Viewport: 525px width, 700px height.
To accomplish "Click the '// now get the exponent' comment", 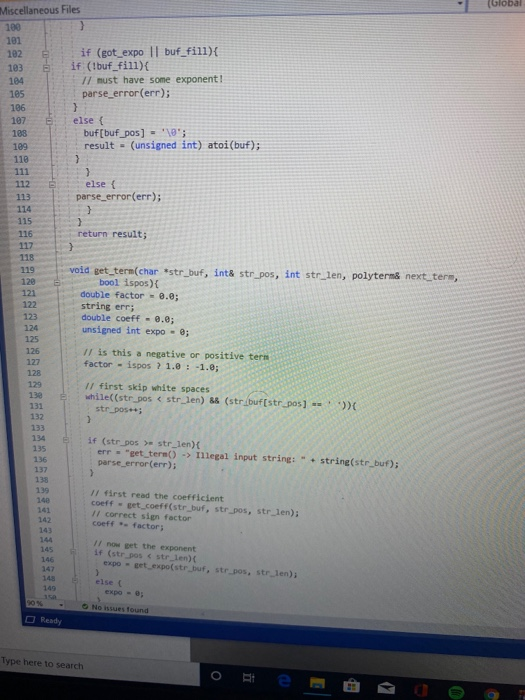I will [x=145, y=546].
